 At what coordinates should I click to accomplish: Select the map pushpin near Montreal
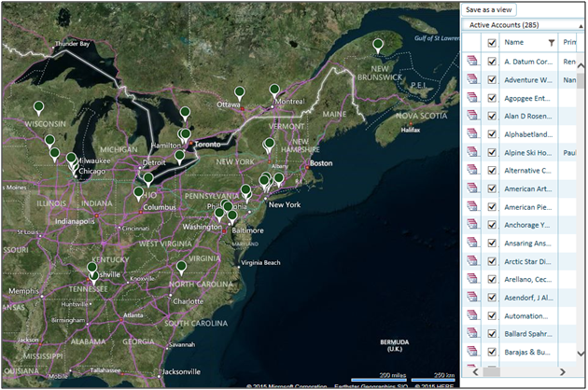pos(274,91)
